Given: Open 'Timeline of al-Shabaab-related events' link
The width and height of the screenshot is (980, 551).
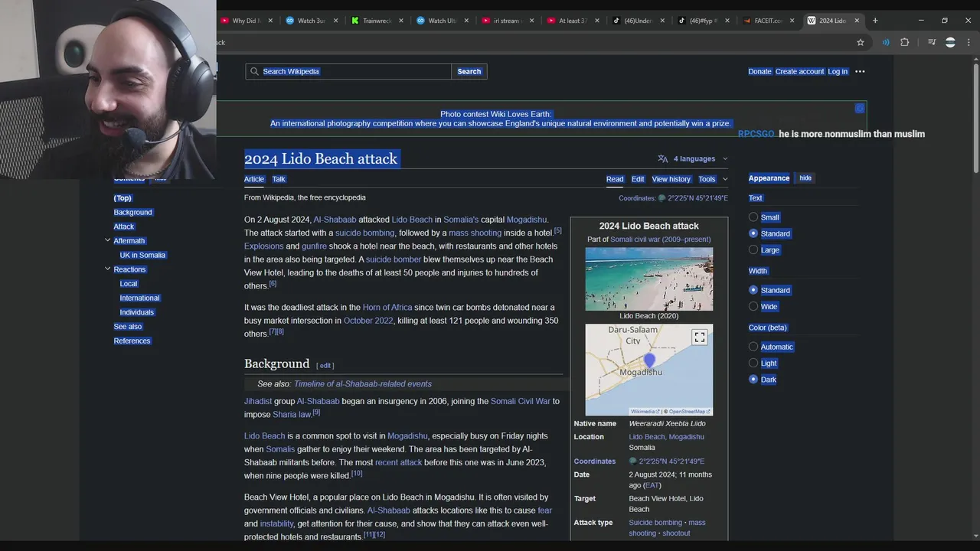Looking at the screenshot, I should (x=363, y=383).
